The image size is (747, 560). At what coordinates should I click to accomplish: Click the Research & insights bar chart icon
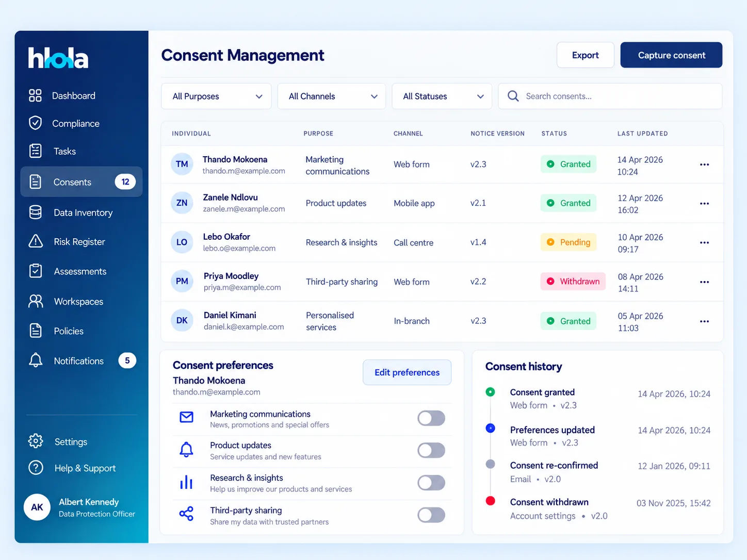pyautogui.click(x=186, y=482)
